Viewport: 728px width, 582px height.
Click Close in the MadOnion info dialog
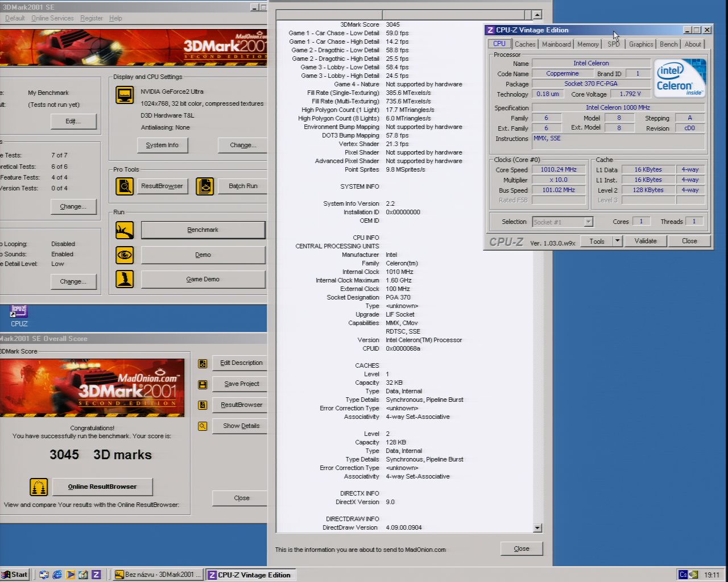pos(522,548)
